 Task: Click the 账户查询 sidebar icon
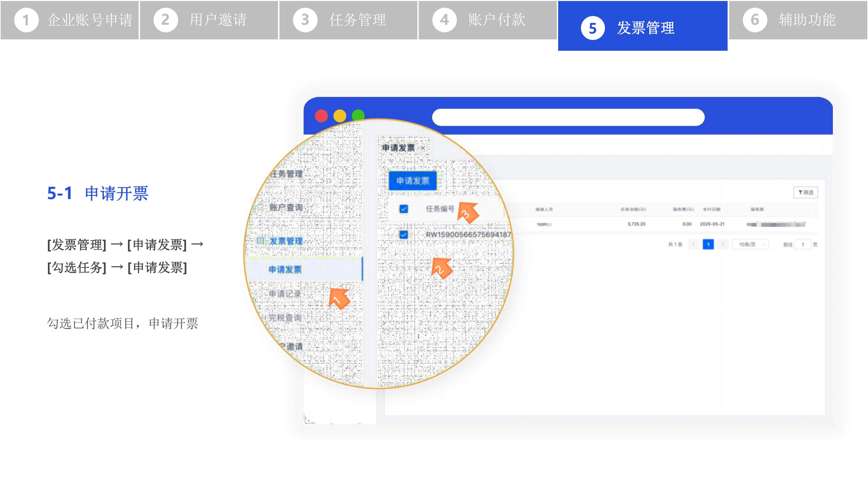(x=260, y=208)
